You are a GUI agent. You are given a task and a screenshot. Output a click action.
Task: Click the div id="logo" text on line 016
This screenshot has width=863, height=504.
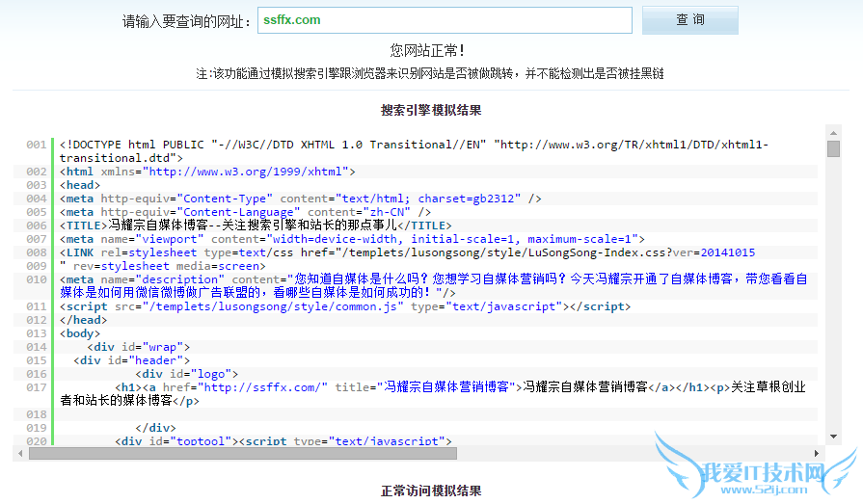tap(186, 374)
